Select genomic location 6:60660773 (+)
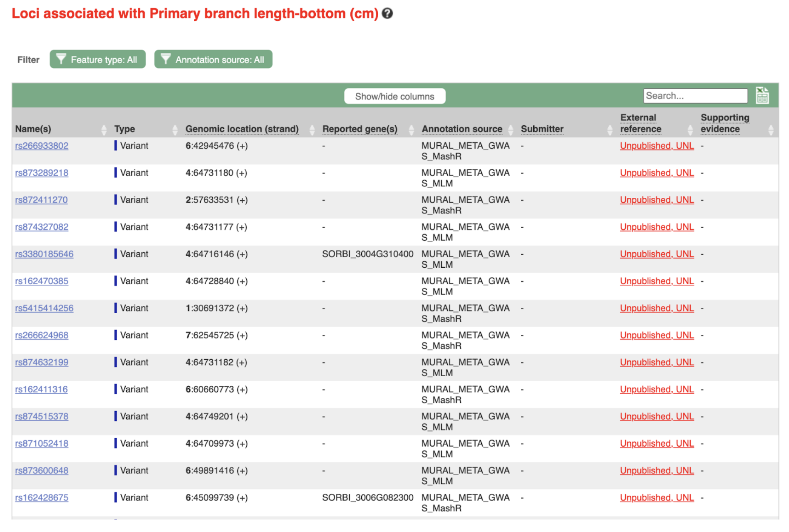Viewport: 789px width, 532px height. coord(217,389)
